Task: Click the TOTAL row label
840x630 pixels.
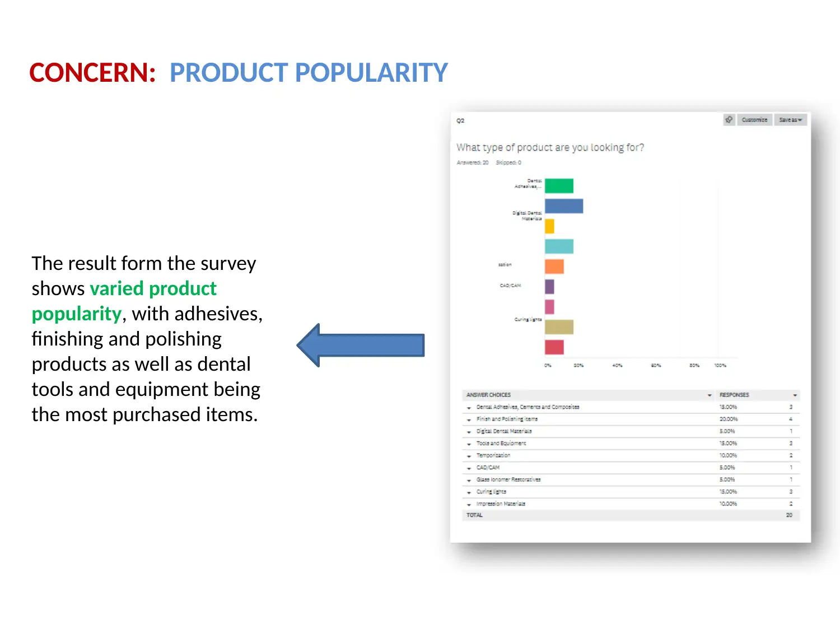Action: [474, 515]
